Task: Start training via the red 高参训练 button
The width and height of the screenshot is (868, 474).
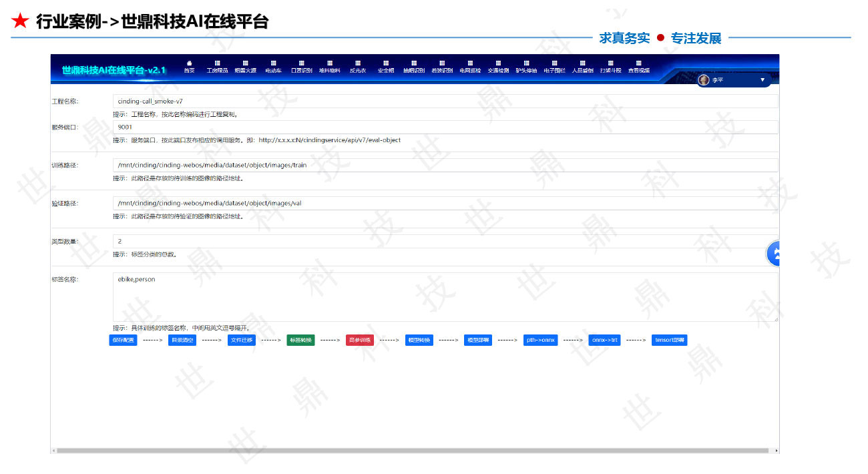Action: click(359, 340)
